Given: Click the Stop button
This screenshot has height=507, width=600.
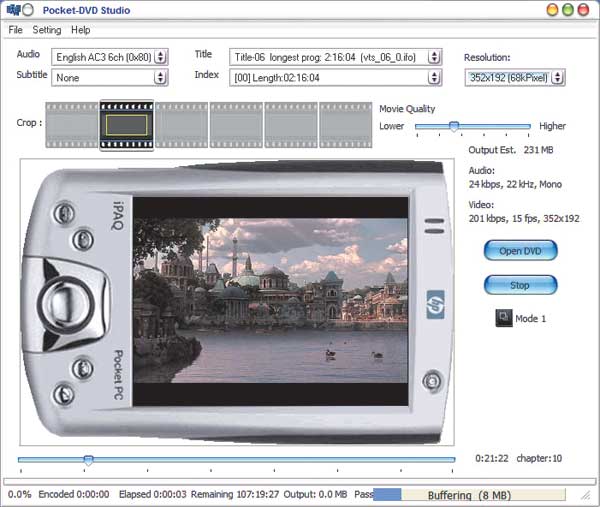Looking at the screenshot, I should tap(520, 285).
